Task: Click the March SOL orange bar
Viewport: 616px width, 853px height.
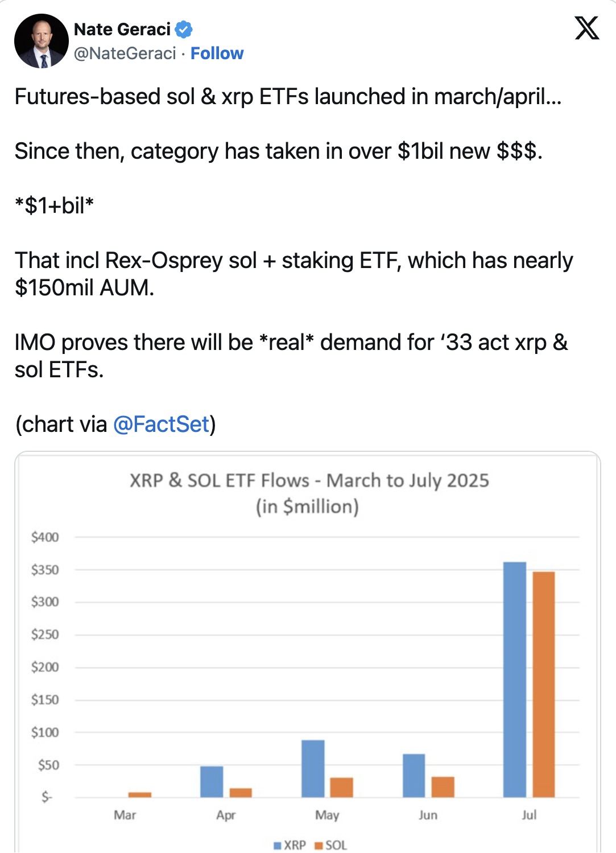Action: [x=140, y=794]
